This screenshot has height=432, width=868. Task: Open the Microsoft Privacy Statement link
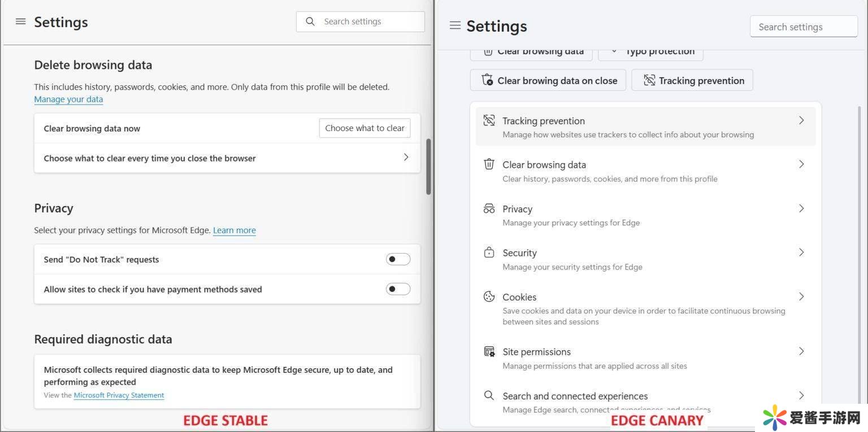pos(119,395)
